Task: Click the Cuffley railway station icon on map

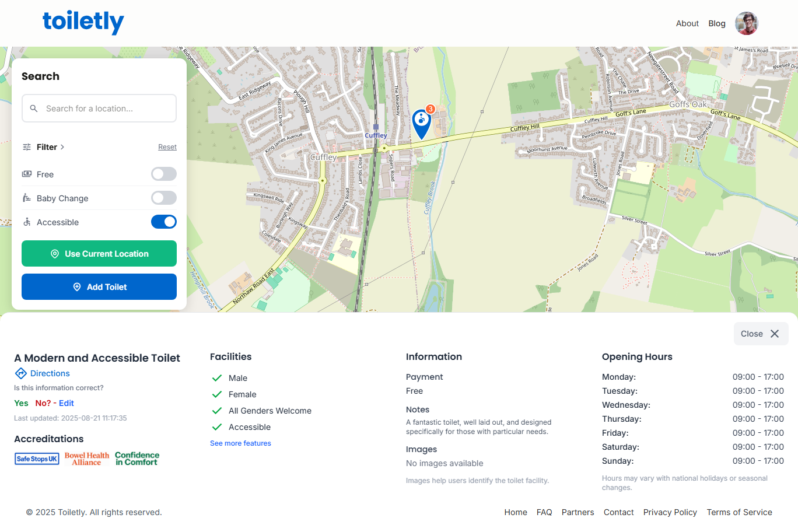Action: click(x=376, y=127)
